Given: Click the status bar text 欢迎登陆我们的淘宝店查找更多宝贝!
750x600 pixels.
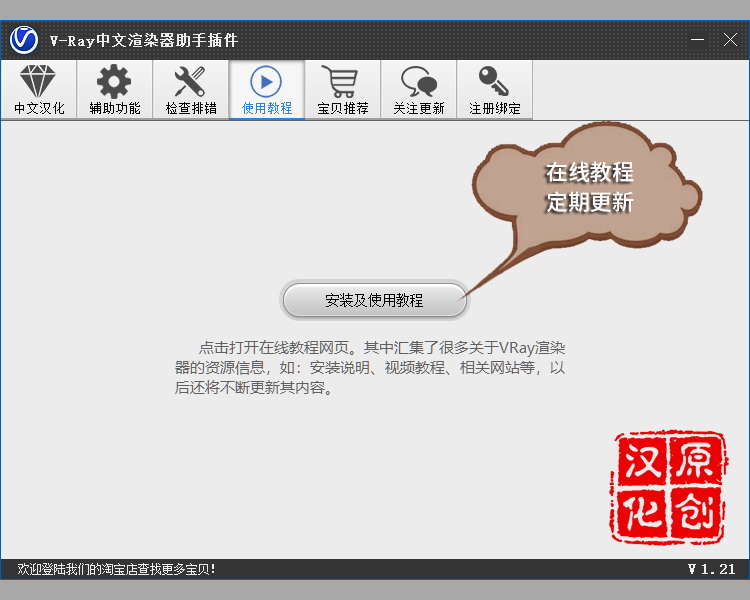Looking at the screenshot, I should pos(116,569).
